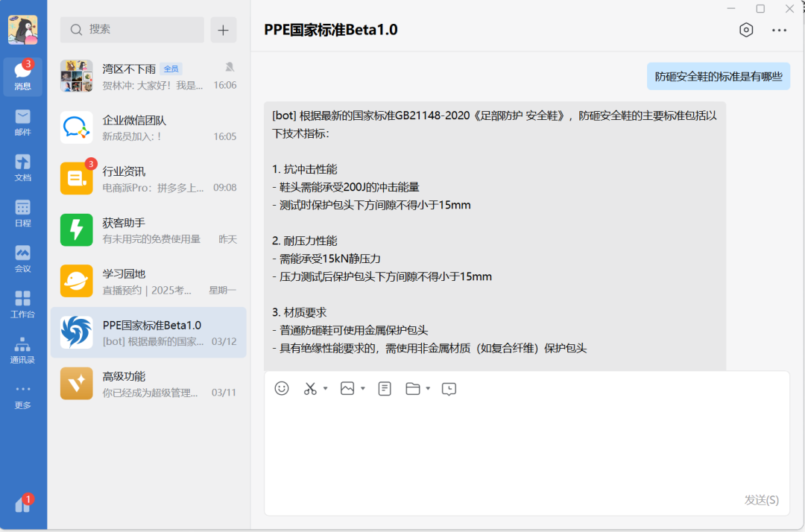Minimize the application window
Image resolution: width=805 pixels, height=532 pixels.
731,9
